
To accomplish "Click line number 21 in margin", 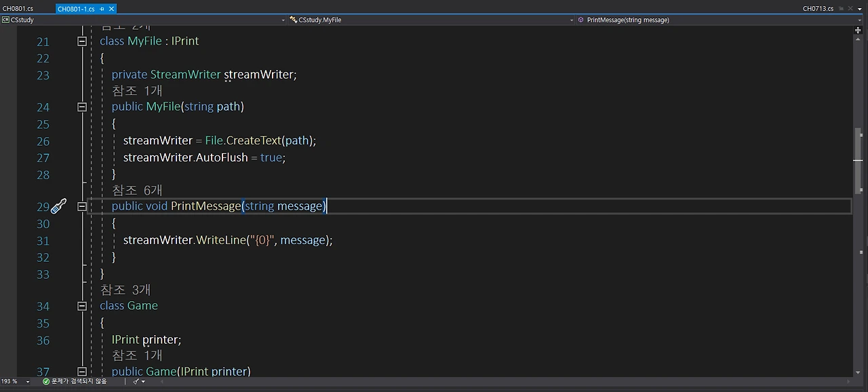I will click(x=43, y=42).
